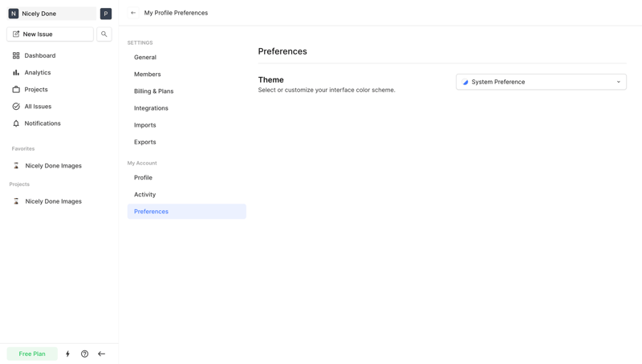Click the New Issue button
This screenshot has height=364, width=642.
point(50,34)
